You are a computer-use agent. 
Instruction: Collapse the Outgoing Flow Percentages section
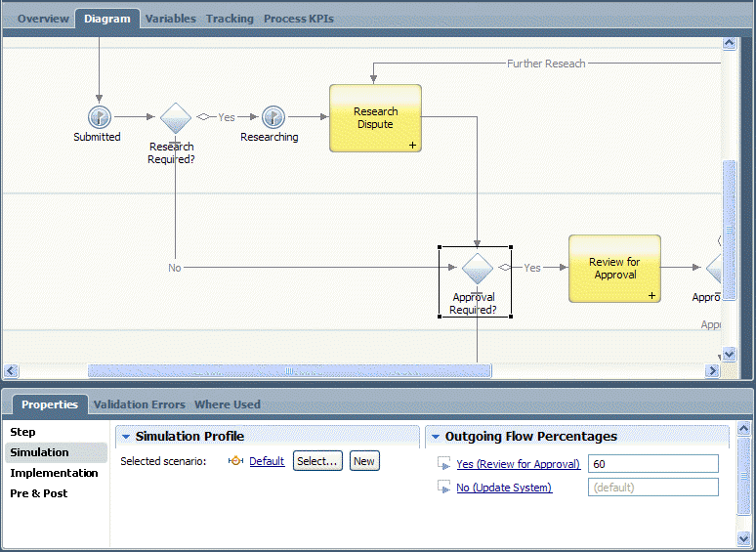436,437
